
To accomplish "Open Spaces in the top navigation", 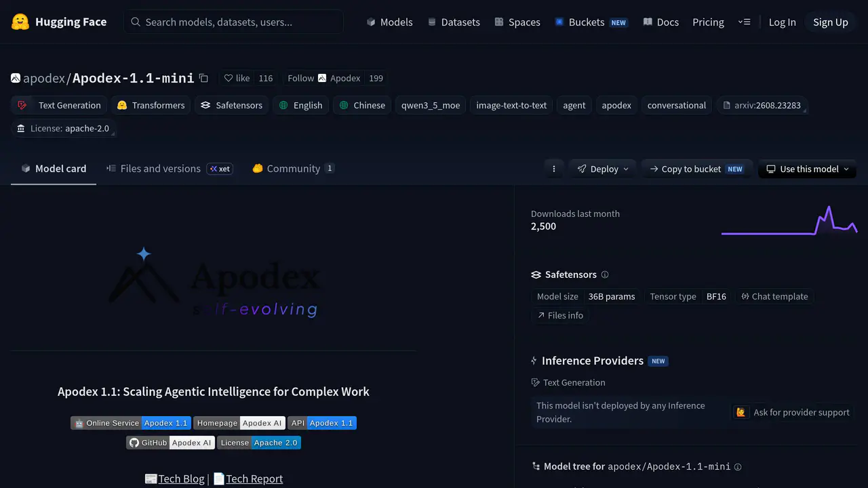I will tap(517, 22).
